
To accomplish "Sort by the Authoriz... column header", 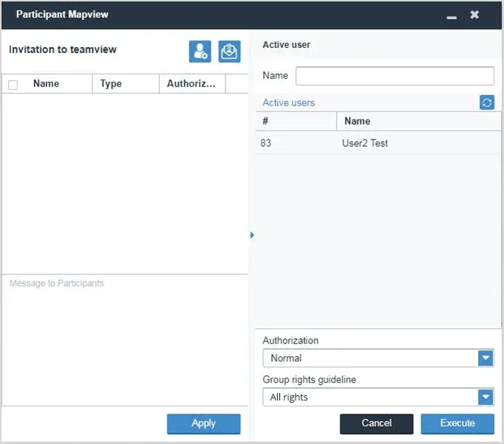I will 192,83.
